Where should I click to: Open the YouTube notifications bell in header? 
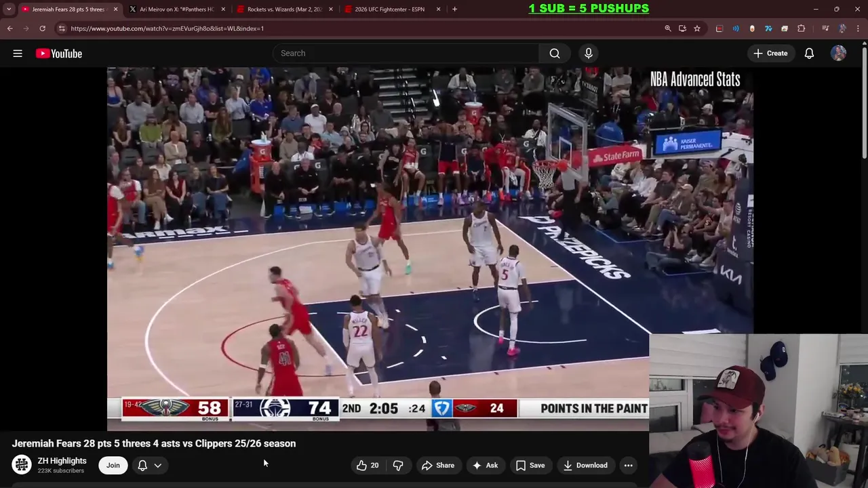point(809,54)
